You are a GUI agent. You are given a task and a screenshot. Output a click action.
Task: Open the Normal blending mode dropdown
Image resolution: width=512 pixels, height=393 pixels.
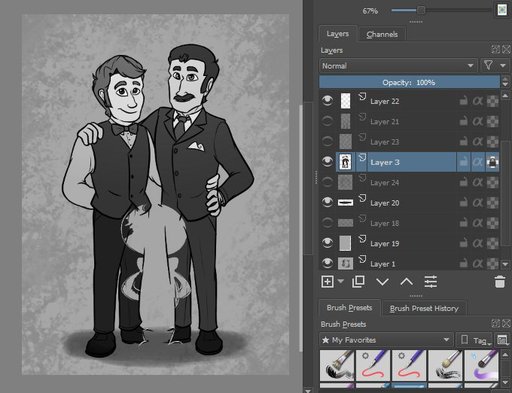click(x=398, y=66)
